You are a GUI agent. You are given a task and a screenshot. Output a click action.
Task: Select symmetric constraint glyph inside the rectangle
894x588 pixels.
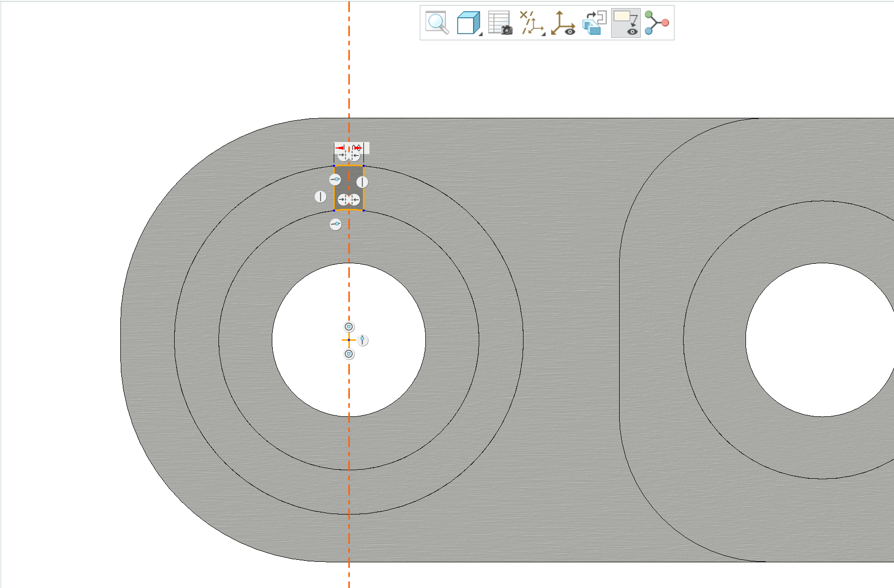349,200
